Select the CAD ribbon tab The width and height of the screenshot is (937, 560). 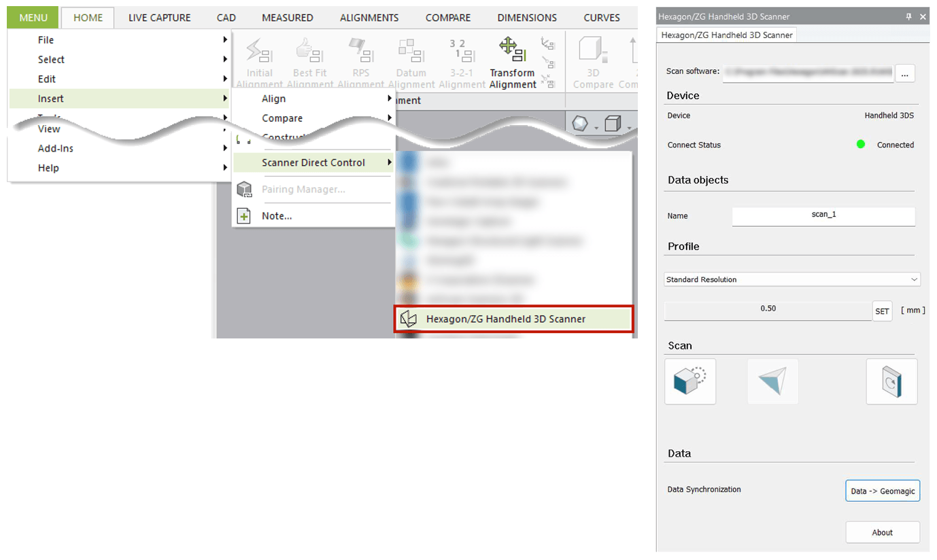(226, 18)
